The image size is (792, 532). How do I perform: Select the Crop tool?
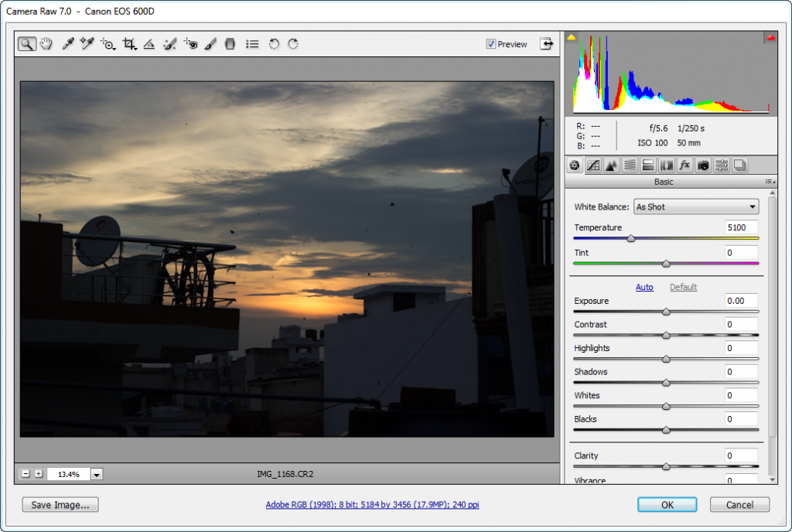(129, 44)
